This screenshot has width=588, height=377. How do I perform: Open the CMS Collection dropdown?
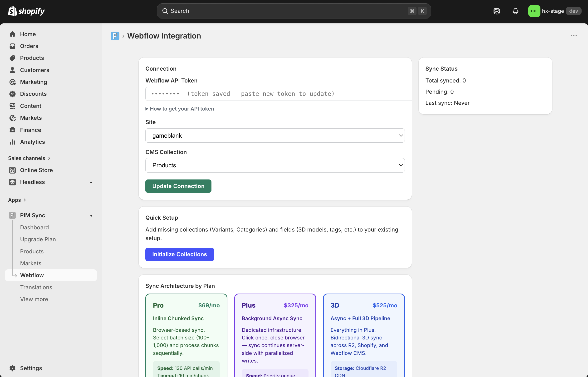(x=275, y=165)
